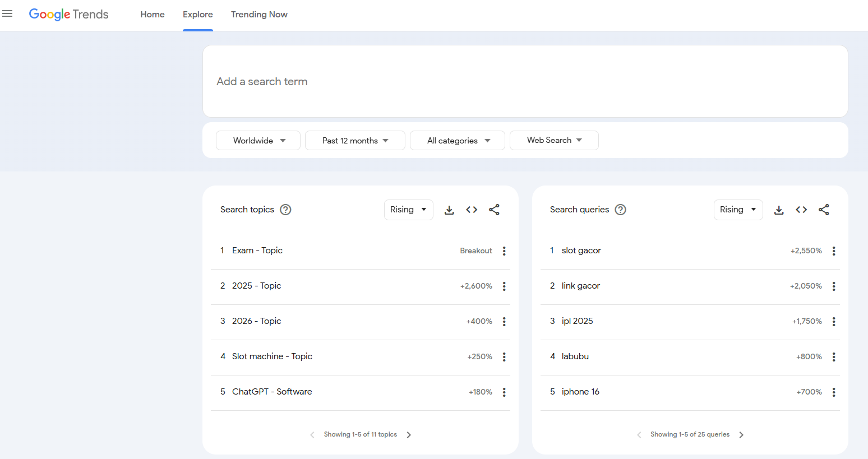Open help icon beside Search queries
This screenshot has height=459, width=868.
620,210
